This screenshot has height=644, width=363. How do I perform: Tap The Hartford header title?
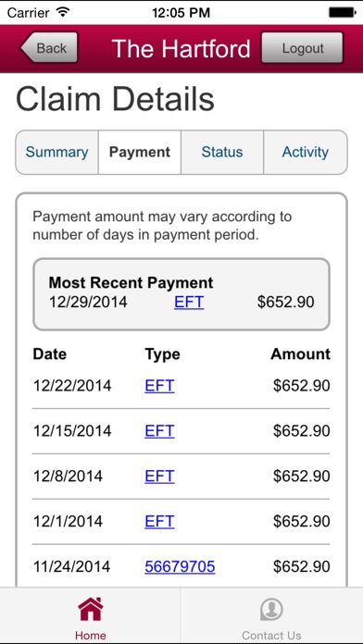click(x=181, y=48)
